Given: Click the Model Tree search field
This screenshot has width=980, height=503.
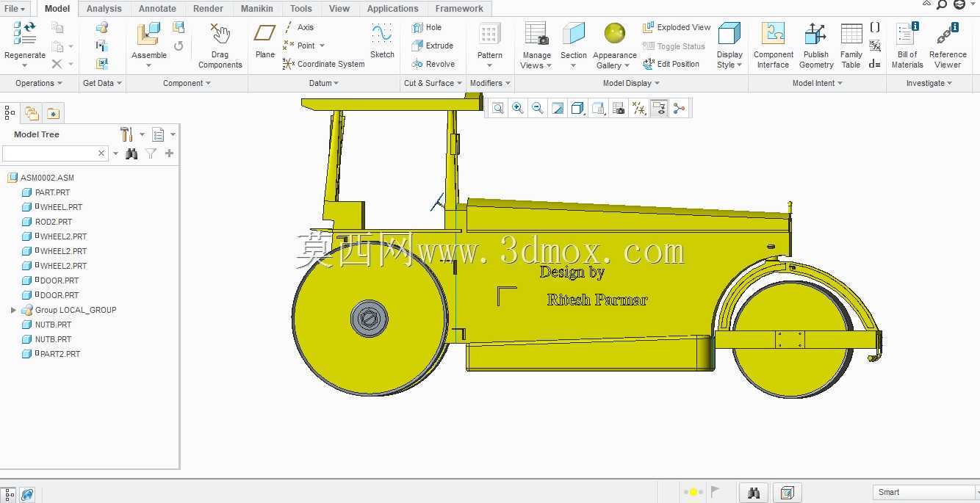Looking at the screenshot, I should coord(55,153).
